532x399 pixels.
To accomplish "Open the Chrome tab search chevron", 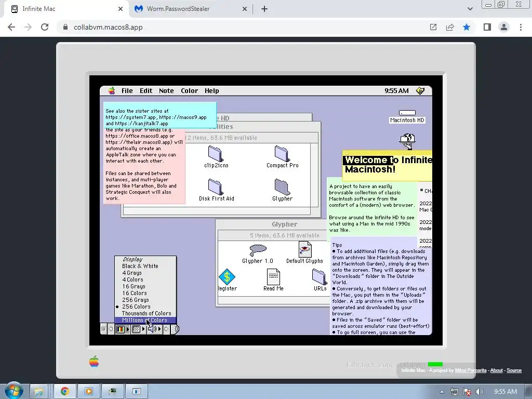I will point(470,9).
